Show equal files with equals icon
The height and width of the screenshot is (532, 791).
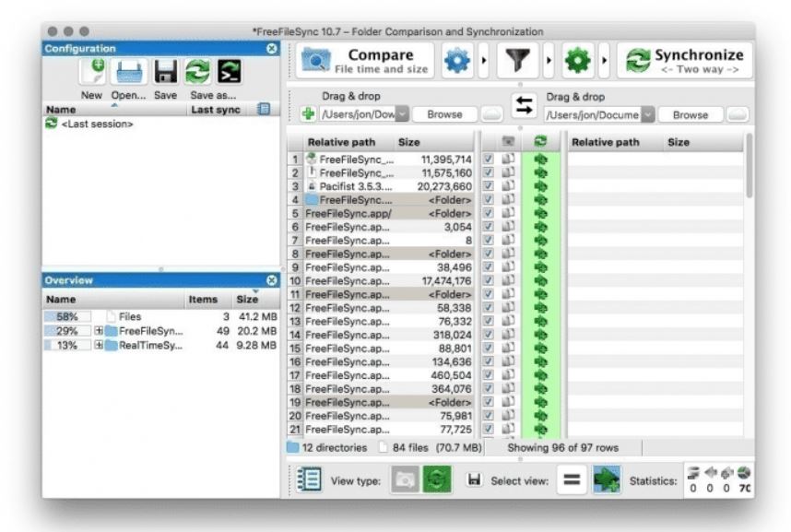pyautogui.click(x=572, y=479)
